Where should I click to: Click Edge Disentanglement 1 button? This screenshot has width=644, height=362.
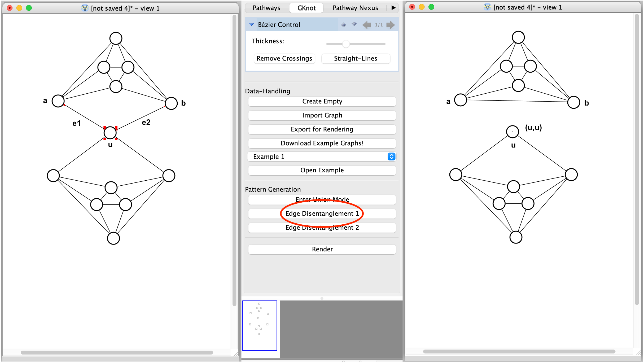tap(322, 213)
